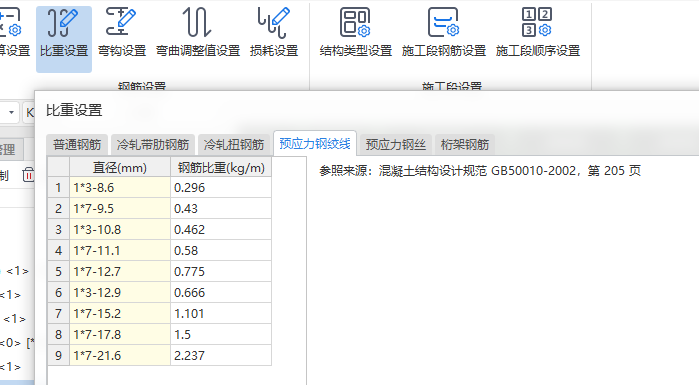Open 比重设置 ribbon tool
Viewport: 699px width, 385px height.
pos(64,39)
